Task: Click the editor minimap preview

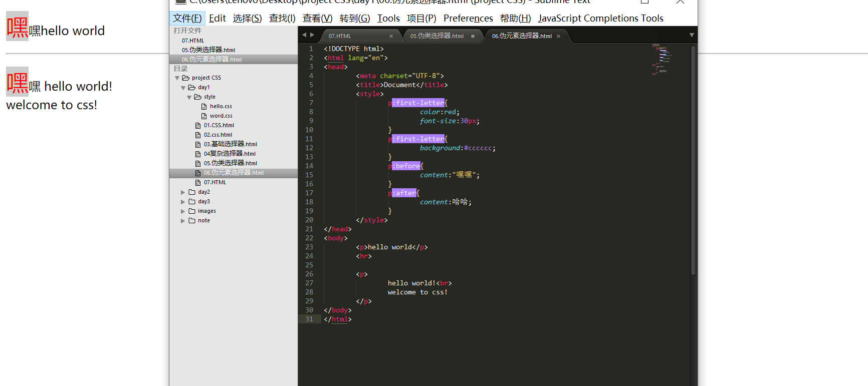Action: (662, 60)
